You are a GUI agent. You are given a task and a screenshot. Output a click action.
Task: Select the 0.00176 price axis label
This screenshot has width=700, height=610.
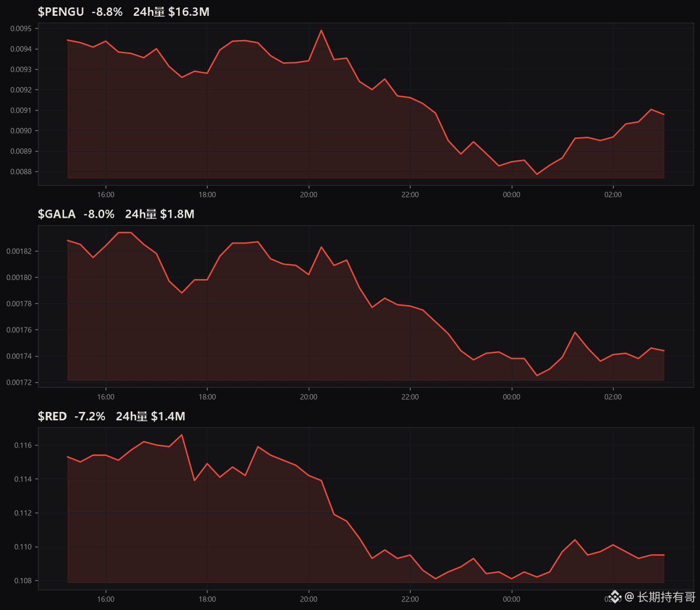click(x=19, y=330)
